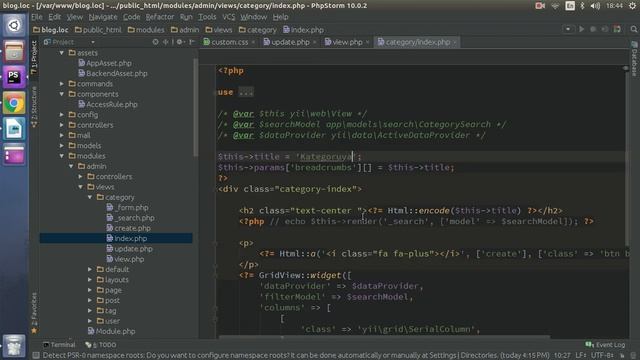640x360 pixels.
Task: Open the sound volume indicator
Action: click(595, 6)
